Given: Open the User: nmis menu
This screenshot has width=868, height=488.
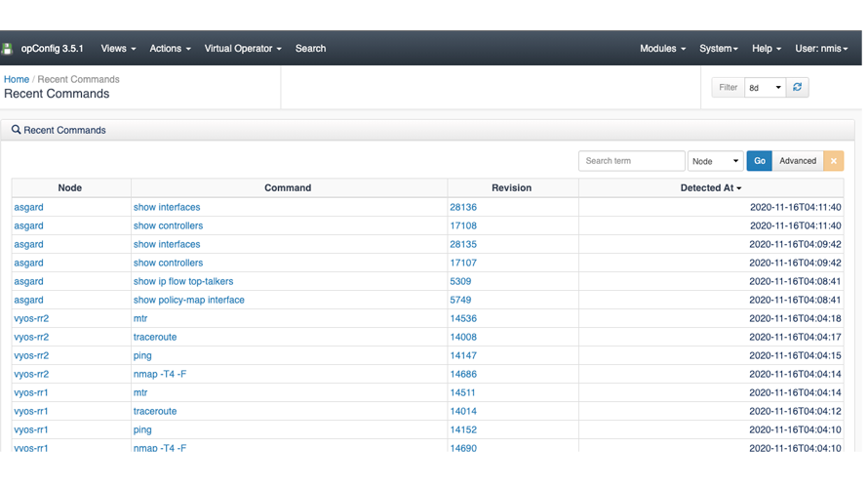Looking at the screenshot, I should (x=821, y=48).
